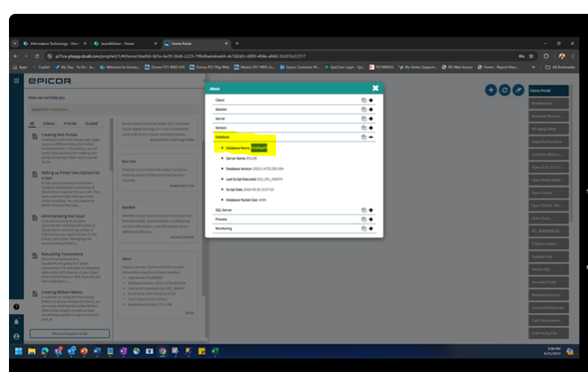Open the app grid menu beside Epicor logo
Image resolution: width=588 pixels, height=372 pixels.
pos(16,81)
